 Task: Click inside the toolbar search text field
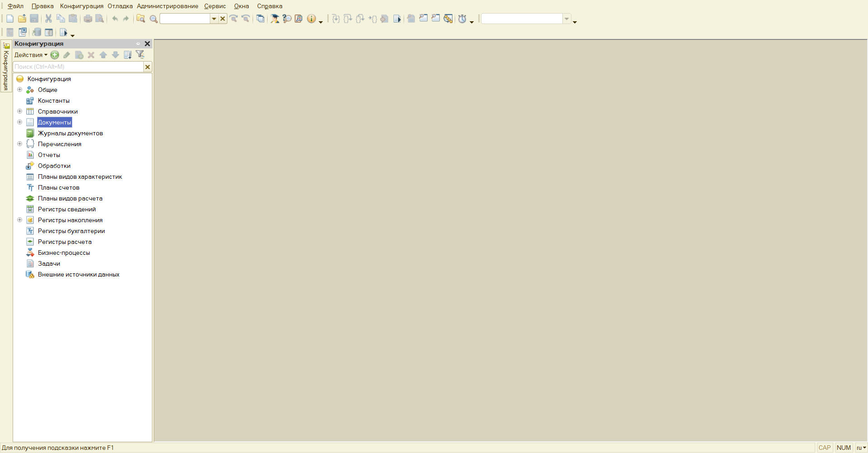pos(185,19)
